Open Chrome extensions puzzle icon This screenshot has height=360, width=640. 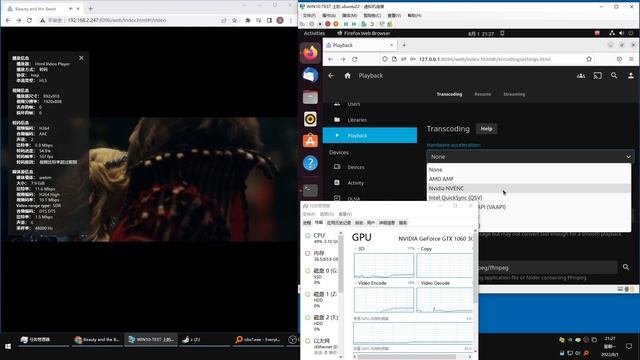(248, 20)
